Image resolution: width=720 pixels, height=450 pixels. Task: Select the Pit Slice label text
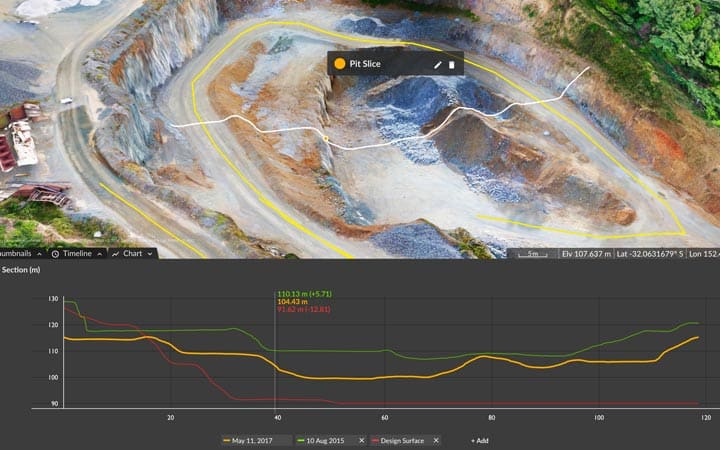tap(365, 64)
